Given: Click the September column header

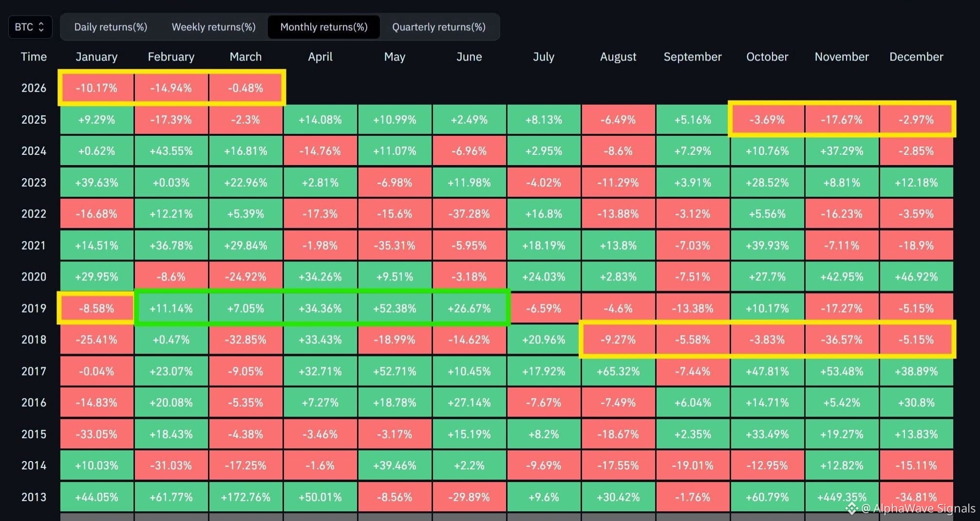Looking at the screenshot, I should pyautogui.click(x=693, y=56).
